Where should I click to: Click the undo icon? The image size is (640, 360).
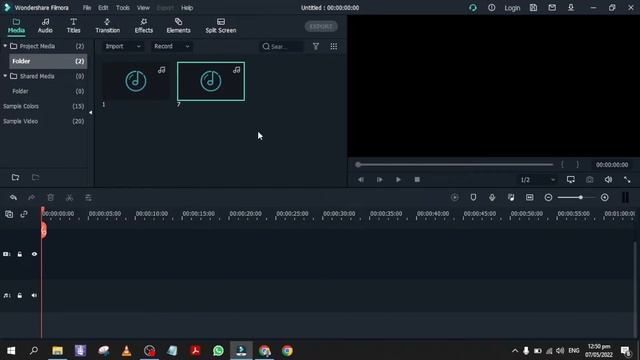13,198
